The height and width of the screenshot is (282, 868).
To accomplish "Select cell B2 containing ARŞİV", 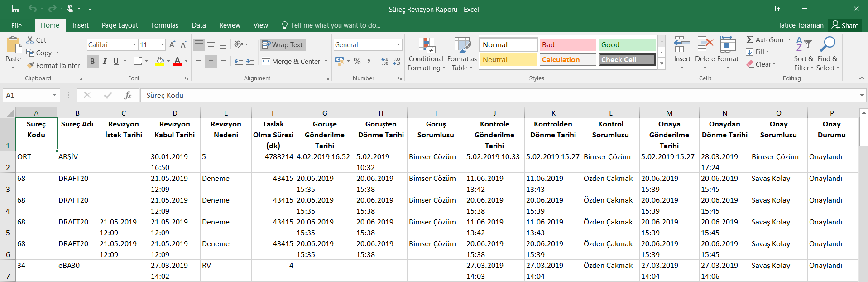I will tap(77, 161).
